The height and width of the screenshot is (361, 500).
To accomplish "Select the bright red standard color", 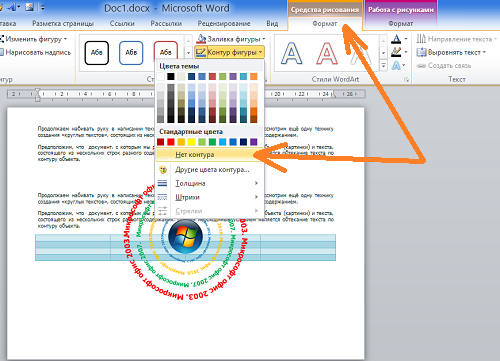I will pos(171,142).
